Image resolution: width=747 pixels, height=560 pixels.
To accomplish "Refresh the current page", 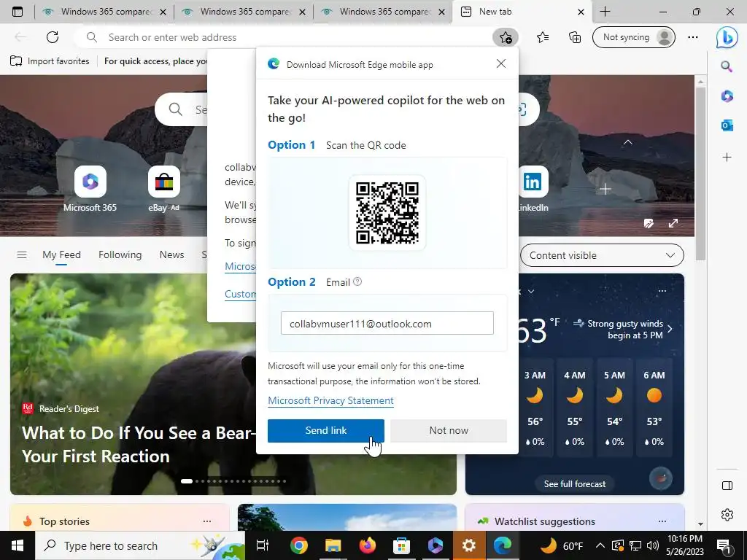I will 53,37.
